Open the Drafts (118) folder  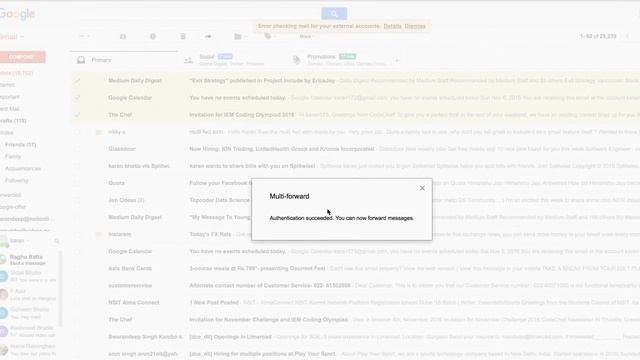tap(13, 121)
